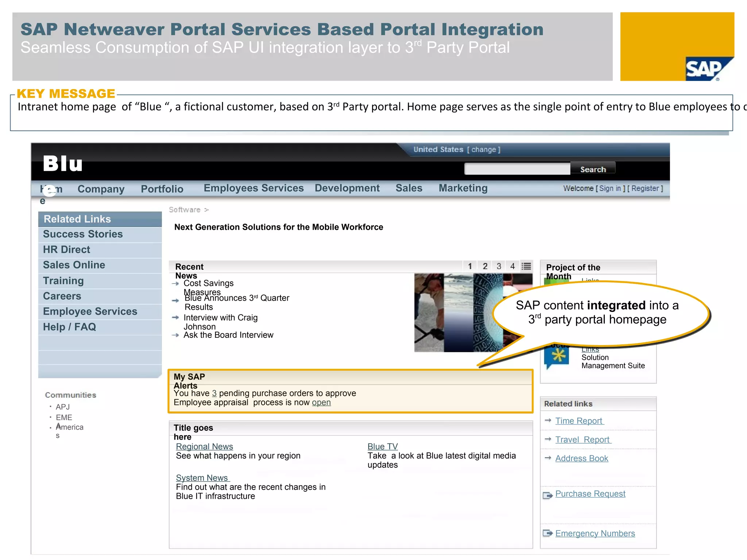747x560 pixels.
Task: Go to news page 1
Action: coord(470,266)
